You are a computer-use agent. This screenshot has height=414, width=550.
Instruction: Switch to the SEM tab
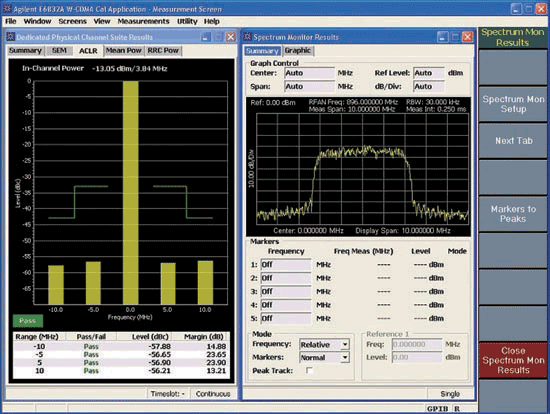click(59, 51)
